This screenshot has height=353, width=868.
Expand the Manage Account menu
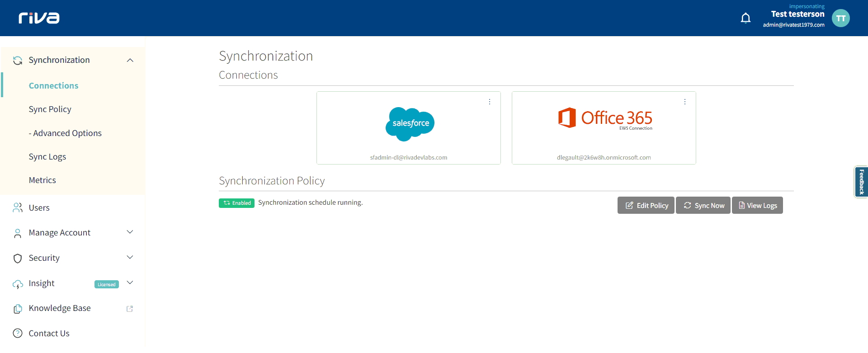tap(130, 232)
